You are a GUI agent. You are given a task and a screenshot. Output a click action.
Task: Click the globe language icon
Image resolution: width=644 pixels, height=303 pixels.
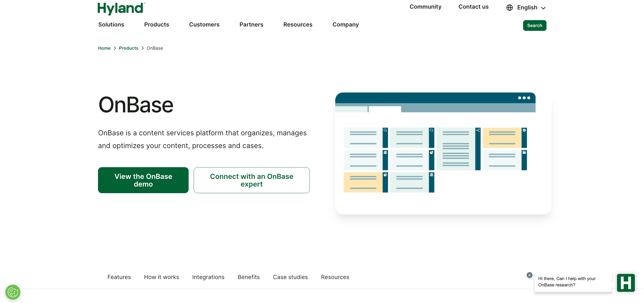click(509, 8)
